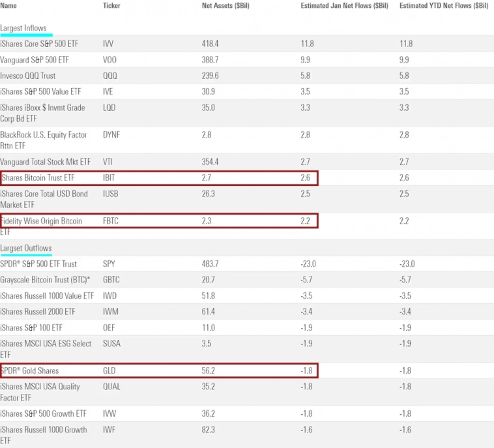Click iShares Russell 1000 Value ETF name
494x448 pixels.
(x=47, y=295)
